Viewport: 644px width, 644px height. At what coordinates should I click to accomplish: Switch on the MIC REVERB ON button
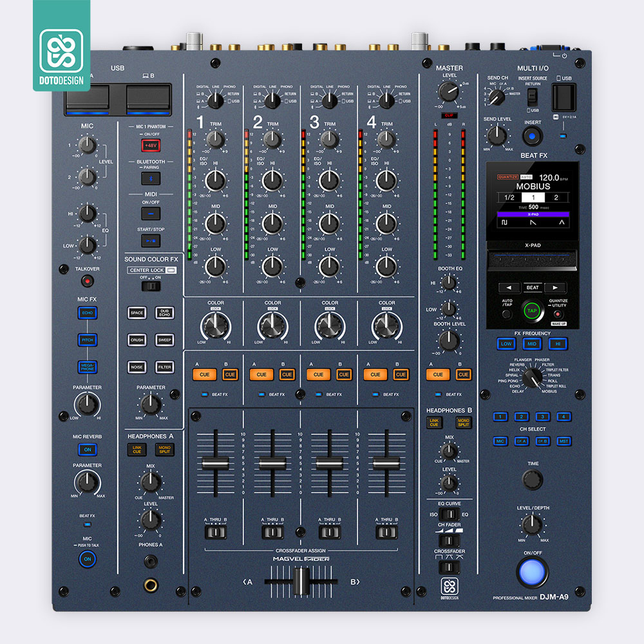pos(88,450)
